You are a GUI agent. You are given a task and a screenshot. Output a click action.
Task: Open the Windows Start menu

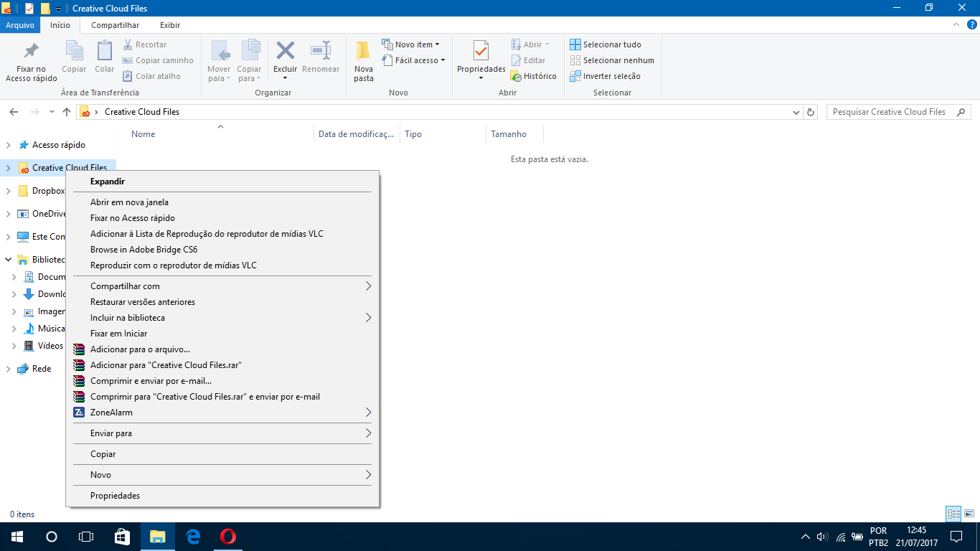(17, 537)
